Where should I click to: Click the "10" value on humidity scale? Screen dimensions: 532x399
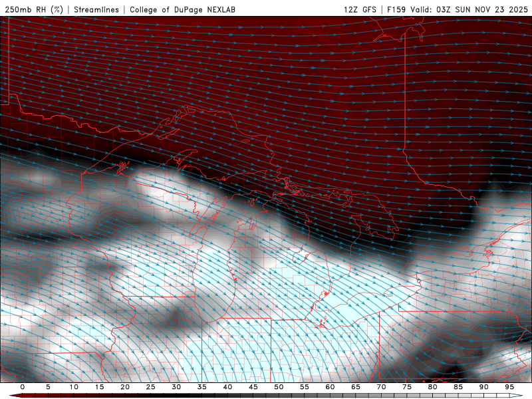(x=74, y=387)
